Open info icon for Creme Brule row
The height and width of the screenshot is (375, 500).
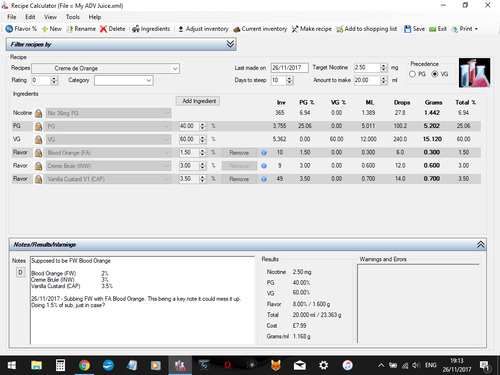[264, 166]
